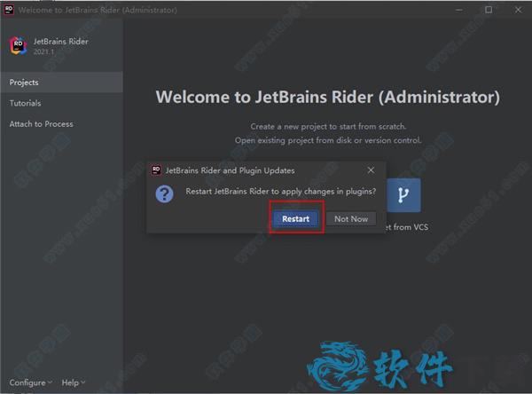Screen dimensions: 532x394
Task: Click the Rider icon in dialog title
Action: [x=156, y=169]
